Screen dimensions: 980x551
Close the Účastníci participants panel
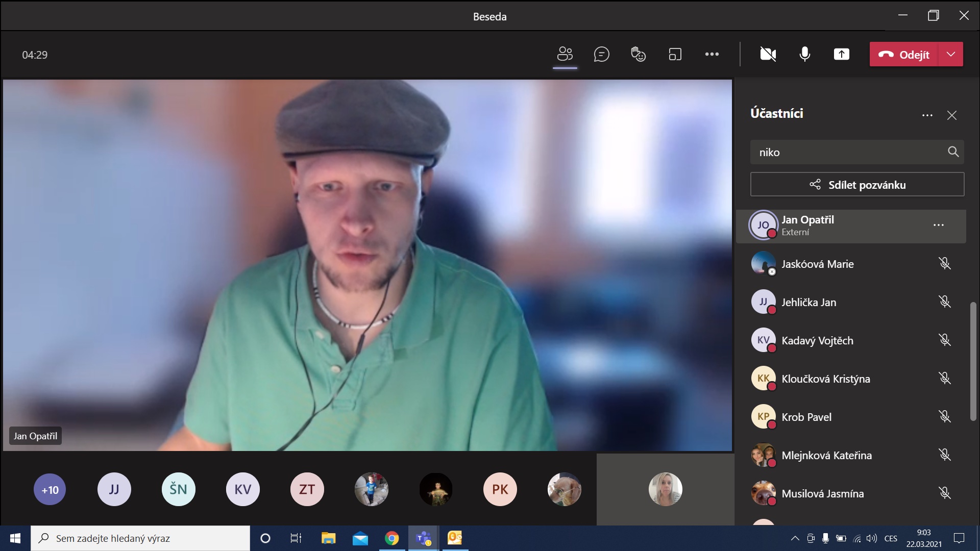951,115
